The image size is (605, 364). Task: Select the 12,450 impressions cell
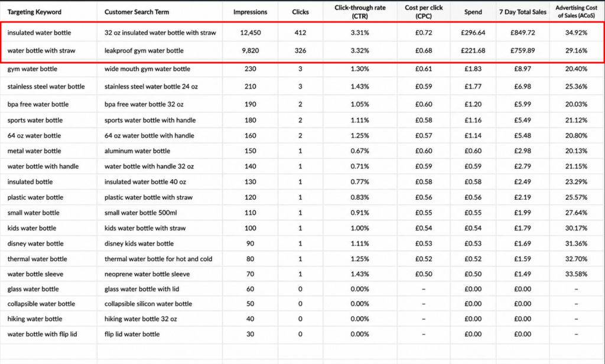[251, 33]
